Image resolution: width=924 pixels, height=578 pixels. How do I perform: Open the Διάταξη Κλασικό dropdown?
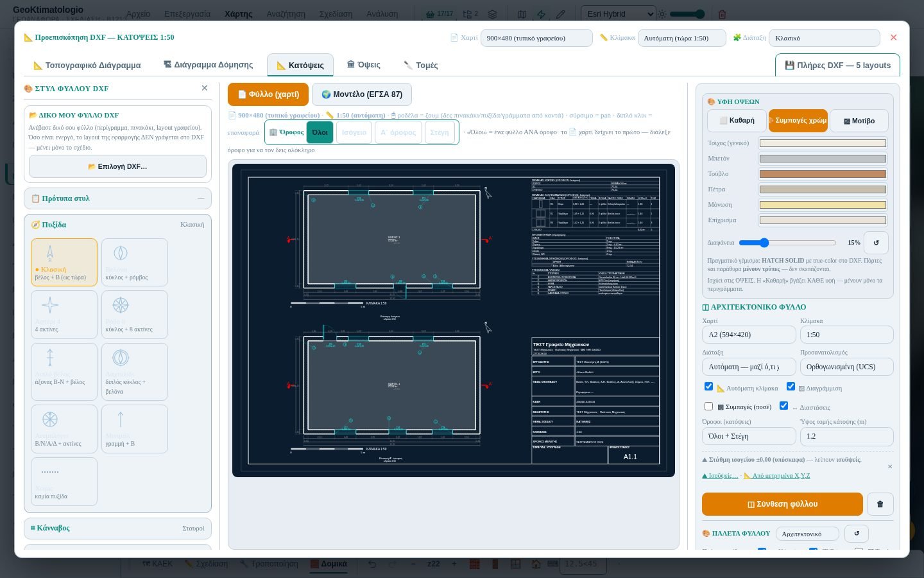click(825, 38)
